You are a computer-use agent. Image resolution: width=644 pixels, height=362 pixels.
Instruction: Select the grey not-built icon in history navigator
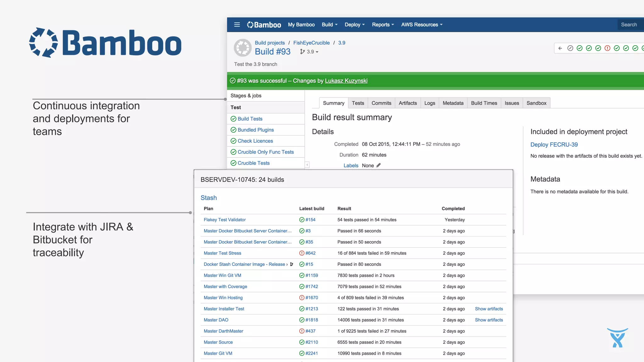[x=570, y=48]
